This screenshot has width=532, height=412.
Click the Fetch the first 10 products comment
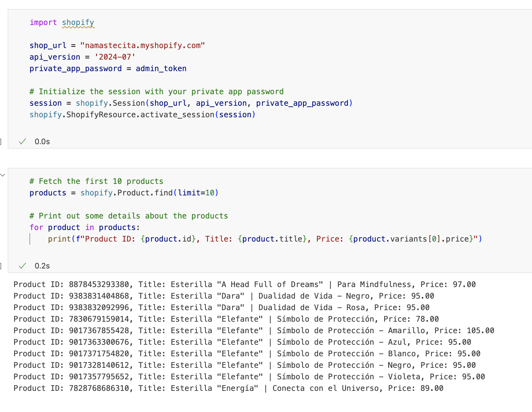tap(96, 181)
